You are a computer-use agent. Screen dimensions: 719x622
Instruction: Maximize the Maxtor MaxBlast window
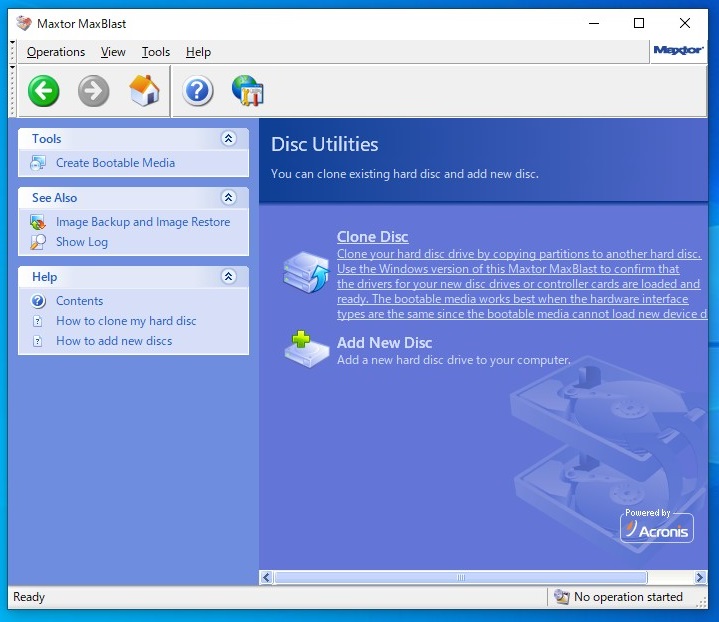(639, 23)
